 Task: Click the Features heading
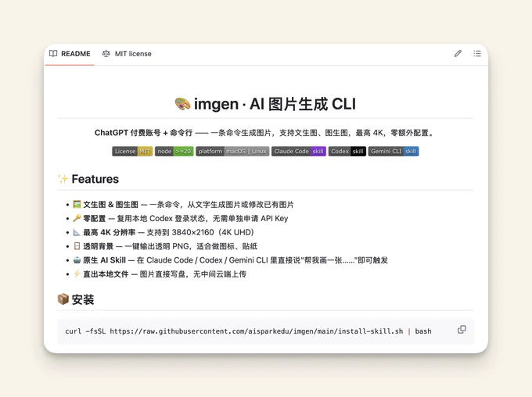click(x=95, y=179)
